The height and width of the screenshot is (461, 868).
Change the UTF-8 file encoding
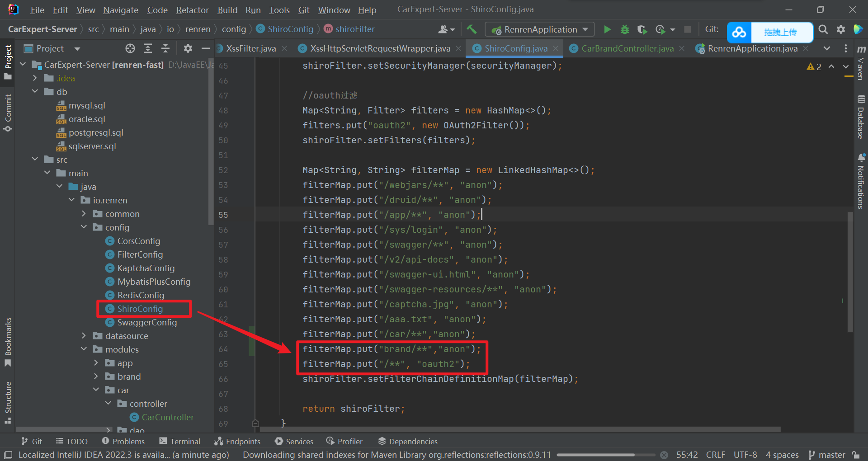coord(745,455)
